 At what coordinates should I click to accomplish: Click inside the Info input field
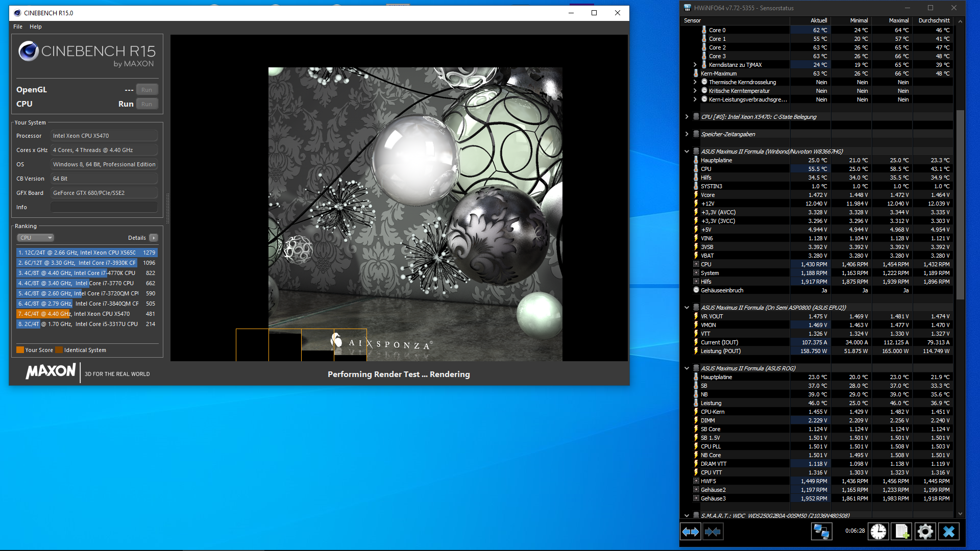104,207
